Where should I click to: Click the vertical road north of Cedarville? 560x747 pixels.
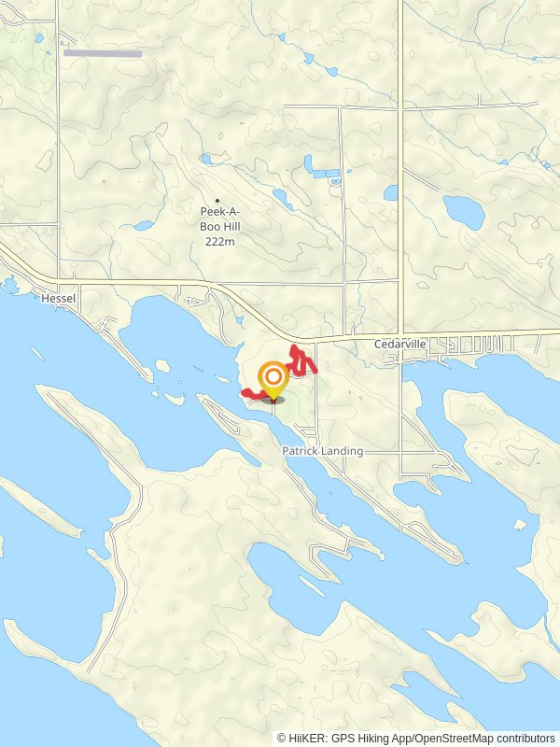pos(400,167)
